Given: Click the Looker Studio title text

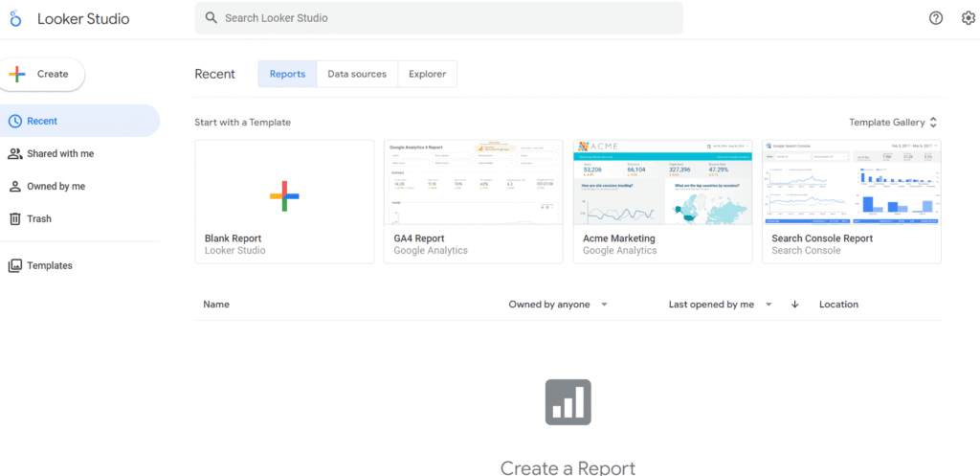Looking at the screenshot, I should point(83,19).
